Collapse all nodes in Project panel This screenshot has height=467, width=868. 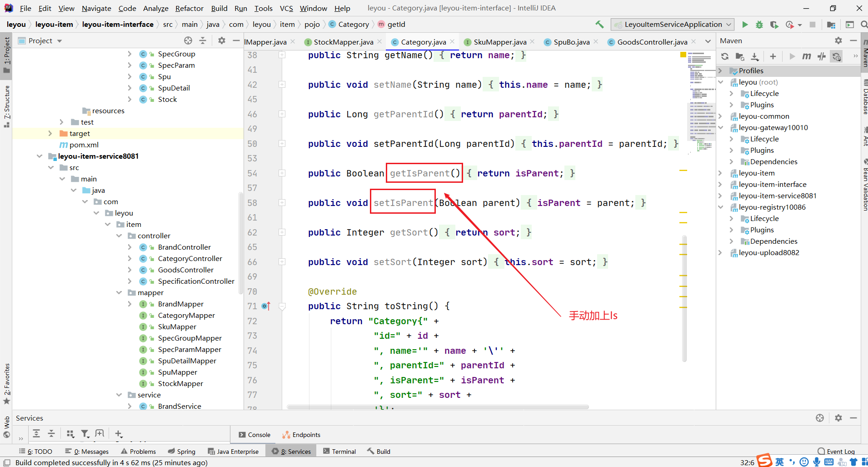[203, 40]
